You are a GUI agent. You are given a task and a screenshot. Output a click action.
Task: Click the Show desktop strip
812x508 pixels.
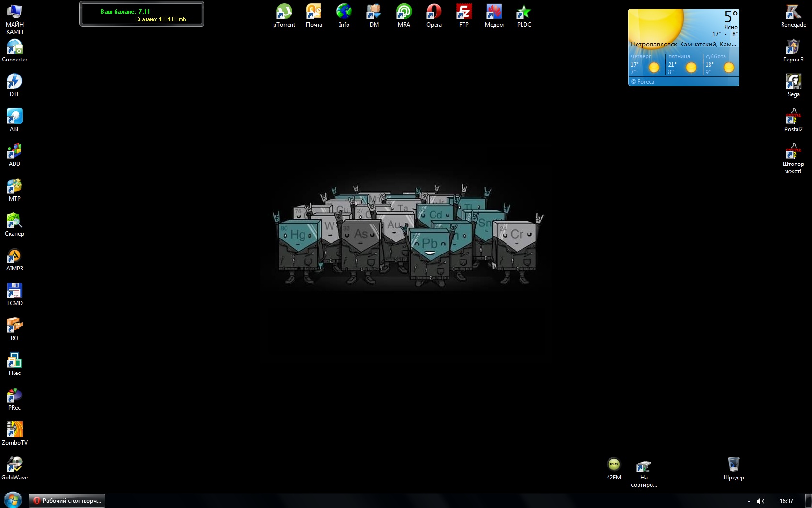coord(808,501)
